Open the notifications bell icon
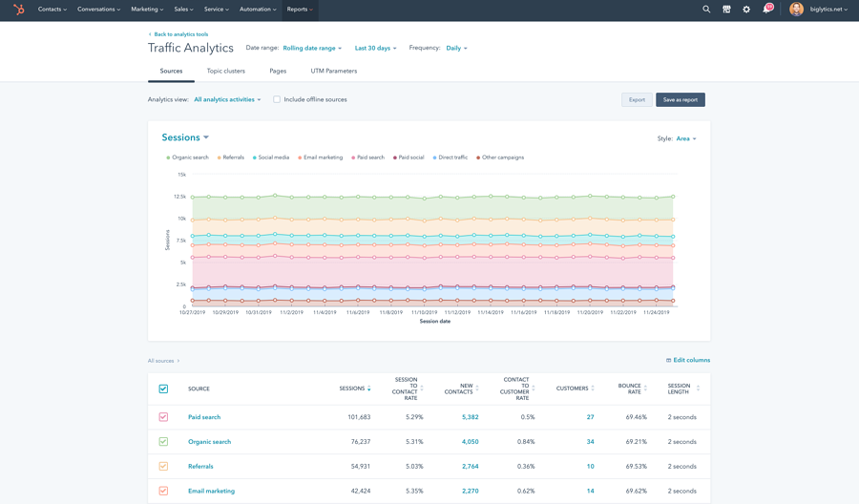This screenshot has width=859, height=504. point(766,10)
